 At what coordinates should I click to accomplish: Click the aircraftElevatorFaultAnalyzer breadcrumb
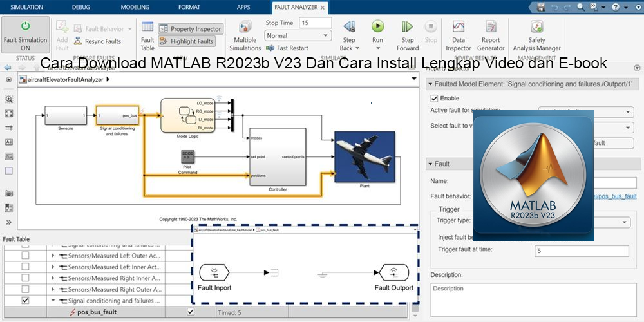point(66,80)
